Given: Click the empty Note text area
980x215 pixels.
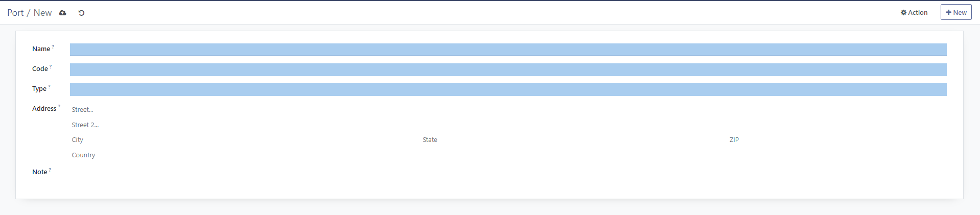Looking at the screenshot, I should click(x=508, y=173).
